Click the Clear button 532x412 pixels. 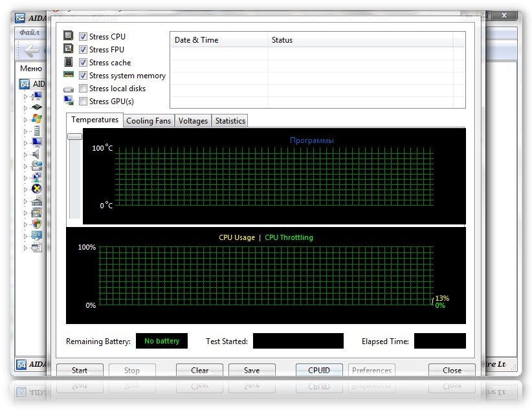point(199,370)
